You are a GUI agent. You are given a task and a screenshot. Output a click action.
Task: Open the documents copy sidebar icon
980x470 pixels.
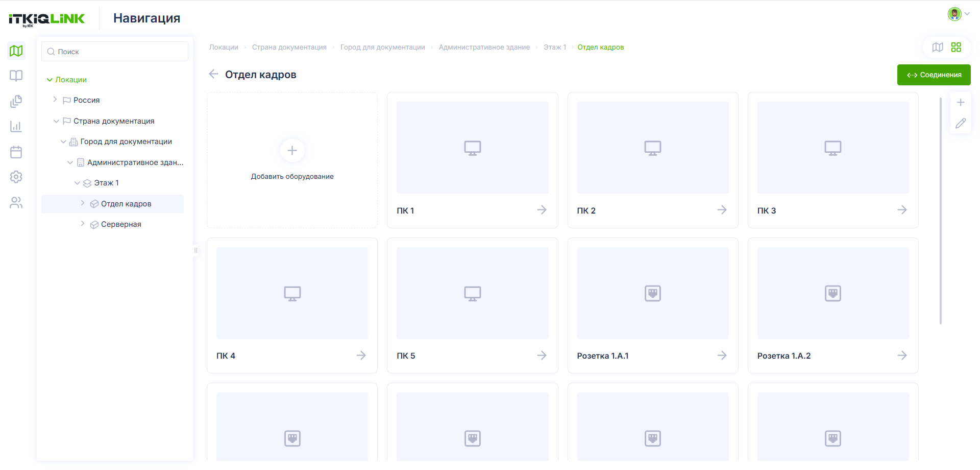[x=16, y=101]
